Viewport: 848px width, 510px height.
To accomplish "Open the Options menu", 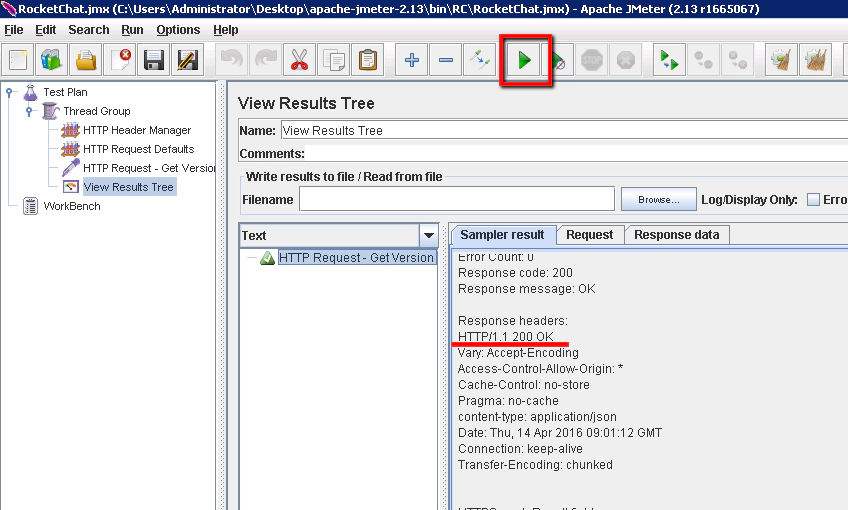I will pyautogui.click(x=178, y=30).
